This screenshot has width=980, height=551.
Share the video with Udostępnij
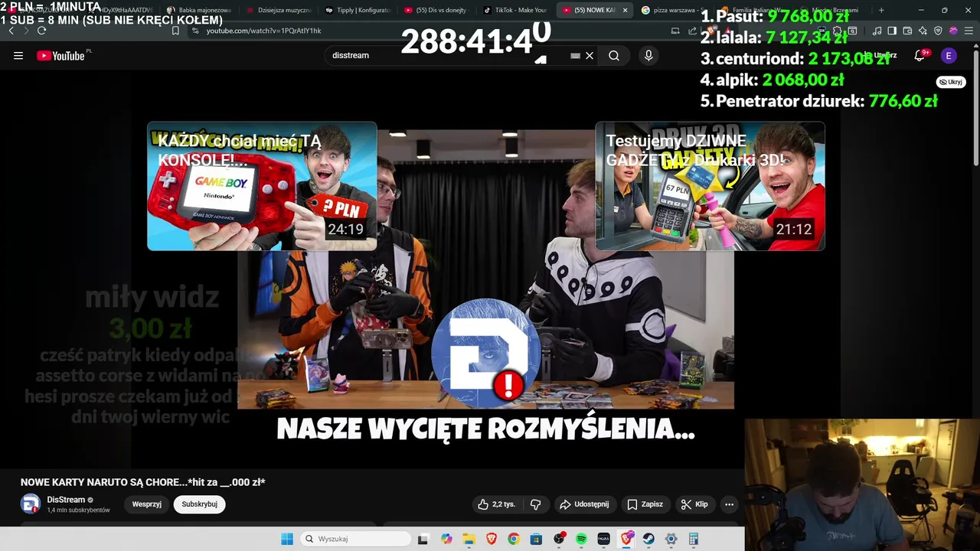point(584,504)
